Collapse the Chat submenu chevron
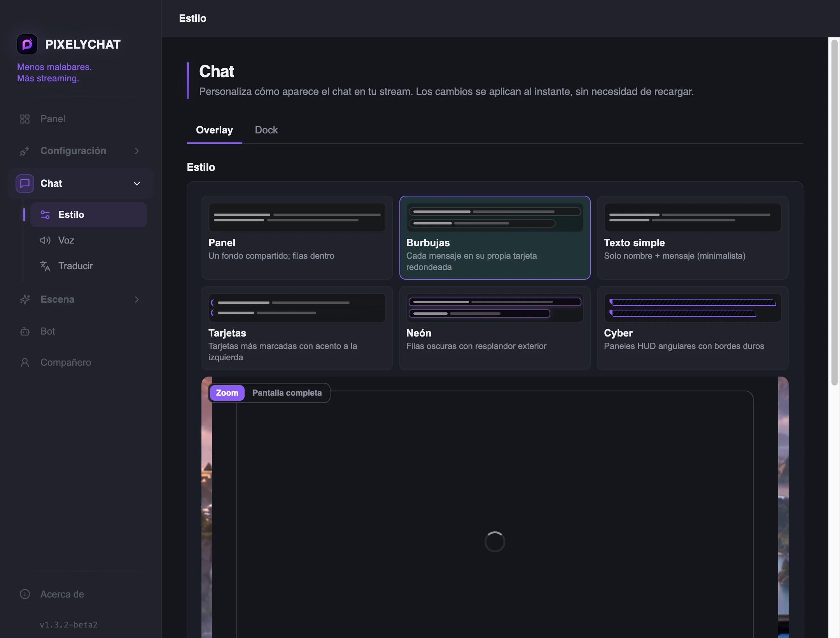The width and height of the screenshot is (840, 638). [x=137, y=184]
